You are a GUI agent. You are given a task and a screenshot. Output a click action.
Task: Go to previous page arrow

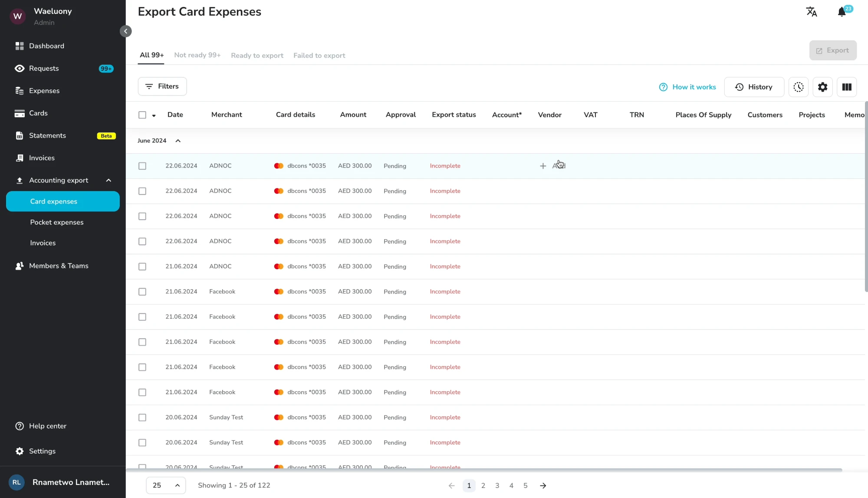tap(451, 485)
